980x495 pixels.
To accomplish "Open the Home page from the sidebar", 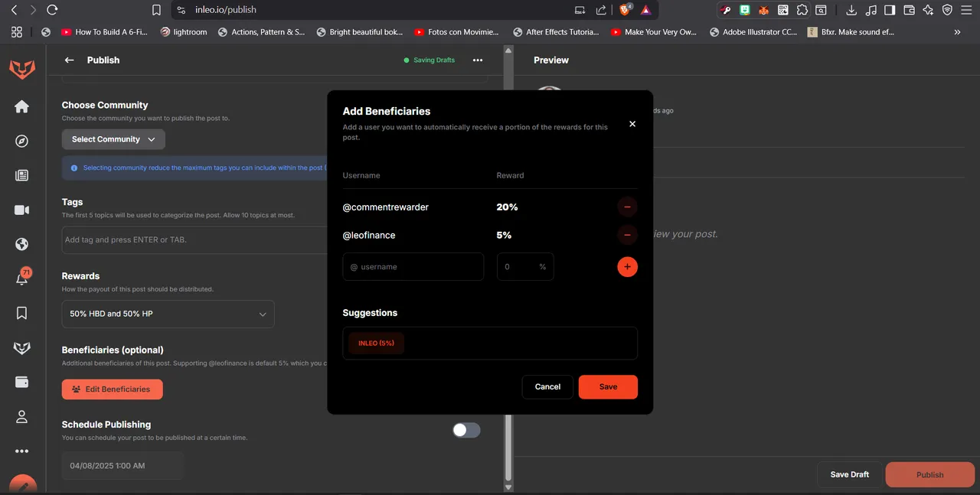I will pos(21,106).
